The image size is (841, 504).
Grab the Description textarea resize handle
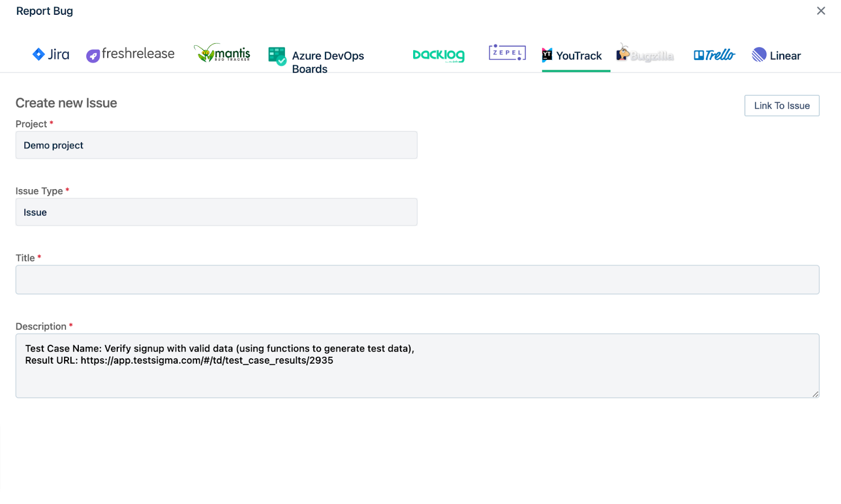click(x=815, y=394)
